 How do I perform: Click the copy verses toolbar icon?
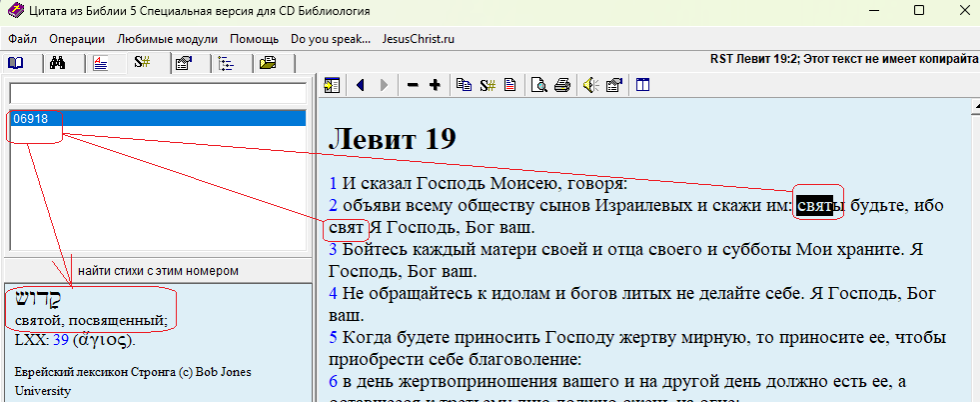[x=464, y=85]
